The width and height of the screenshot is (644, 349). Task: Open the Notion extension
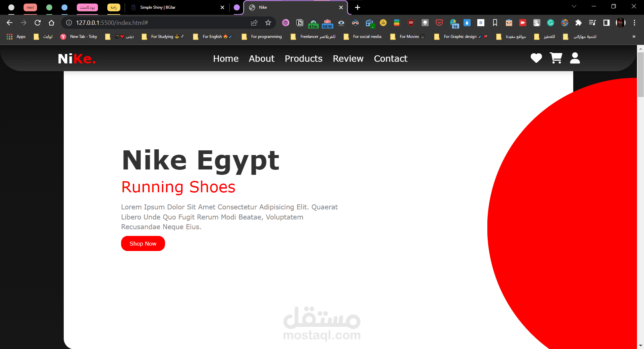tap(300, 22)
